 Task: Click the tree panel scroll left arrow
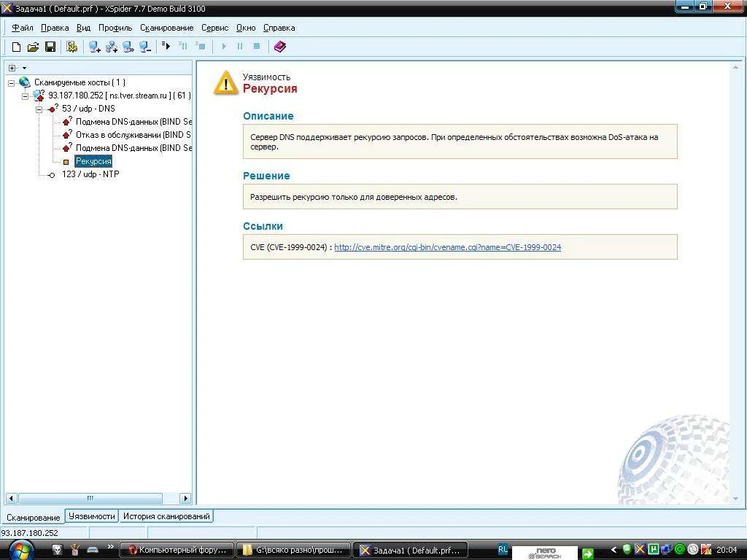[12, 499]
